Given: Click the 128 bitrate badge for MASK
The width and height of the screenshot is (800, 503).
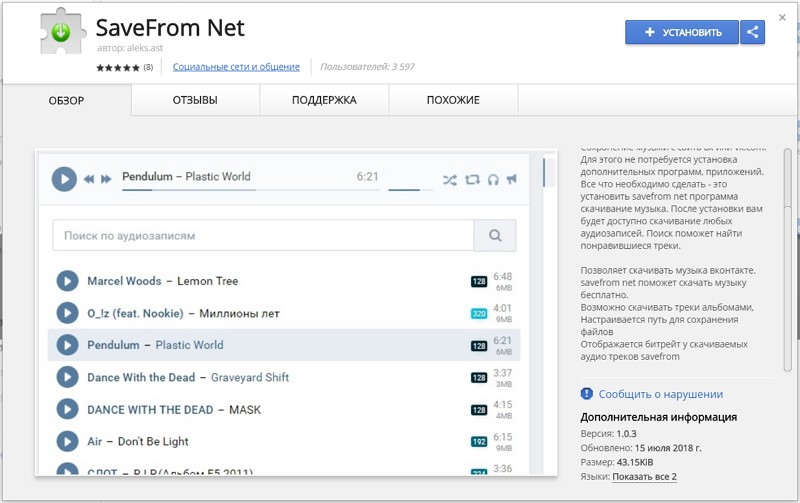Looking at the screenshot, I should (479, 410).
